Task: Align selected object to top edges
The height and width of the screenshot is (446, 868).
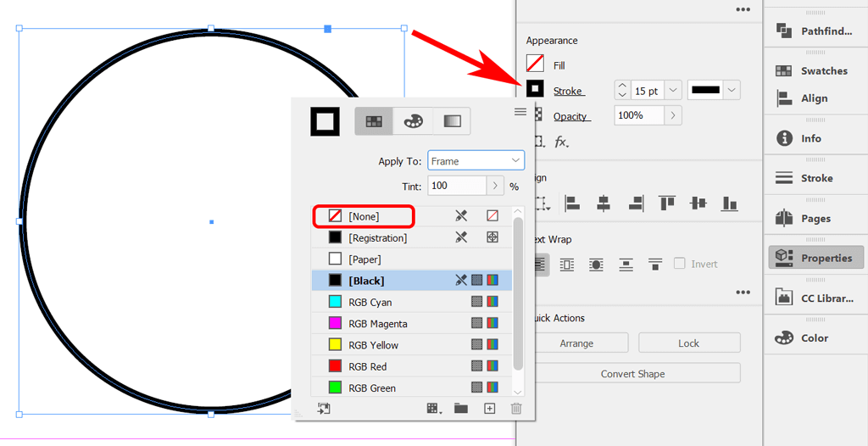Action: tap(667, 203)
